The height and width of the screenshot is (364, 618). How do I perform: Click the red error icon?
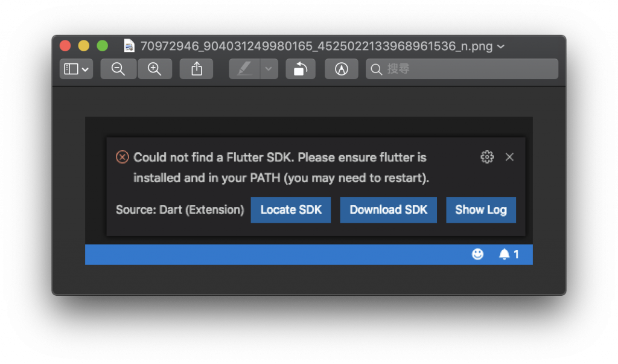122,157
